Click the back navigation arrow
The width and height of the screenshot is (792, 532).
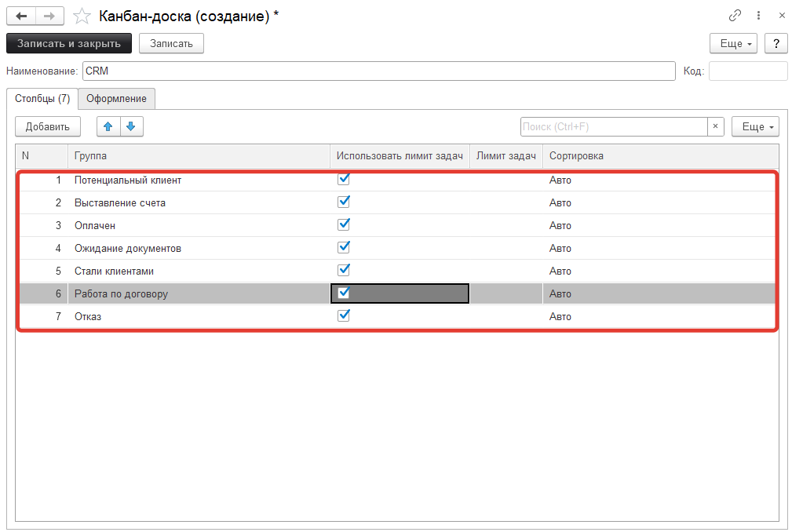coord(20,15)
